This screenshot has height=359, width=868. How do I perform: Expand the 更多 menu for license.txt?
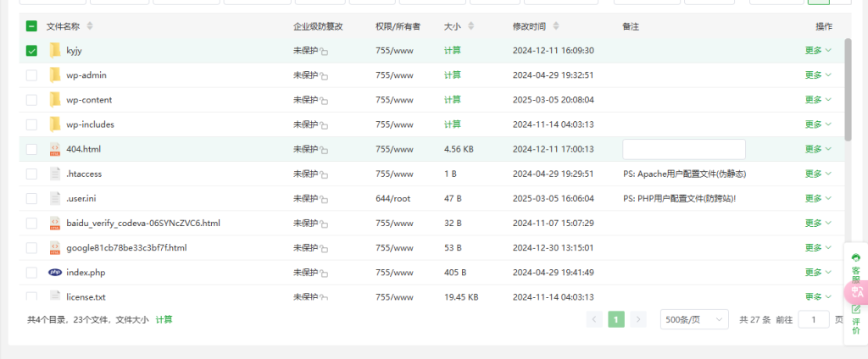[817, 297]
